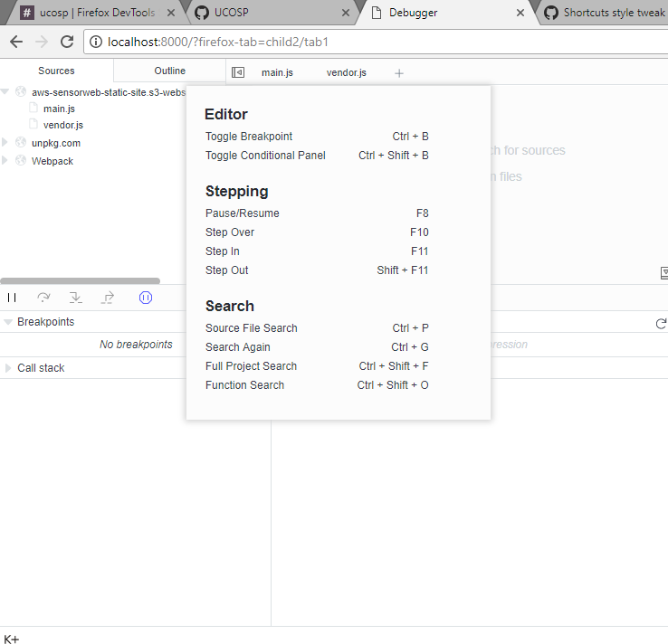Open the Outline panel tab
Screen dimensions: 668x644
pos(169,71)
